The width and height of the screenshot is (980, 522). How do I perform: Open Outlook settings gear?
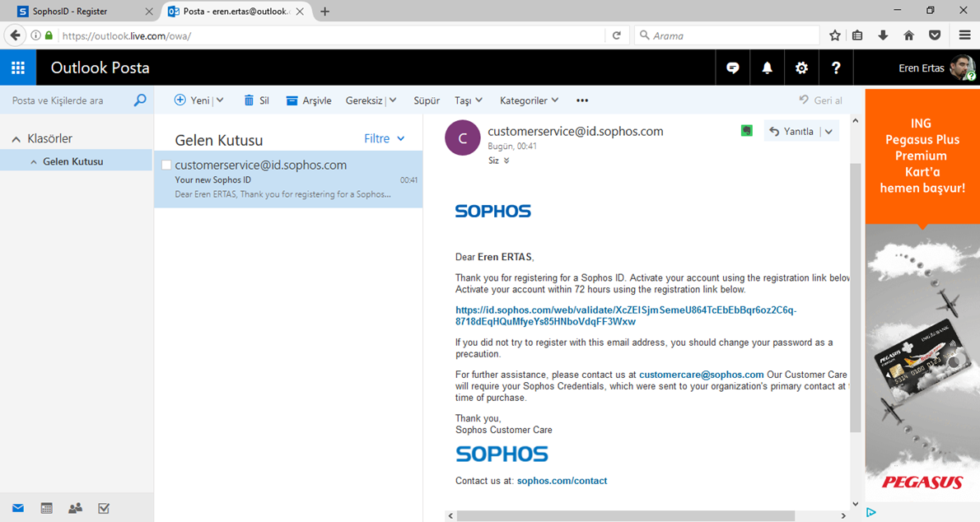click(x=801, y=68)
